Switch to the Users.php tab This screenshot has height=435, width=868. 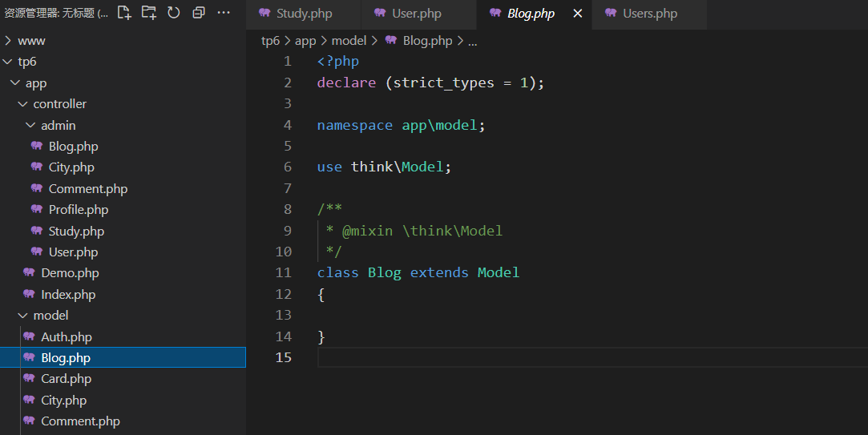649,14
